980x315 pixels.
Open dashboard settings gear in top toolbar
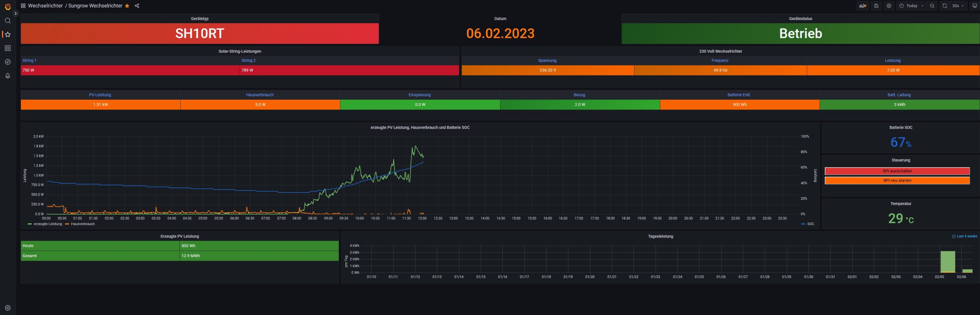889,6
